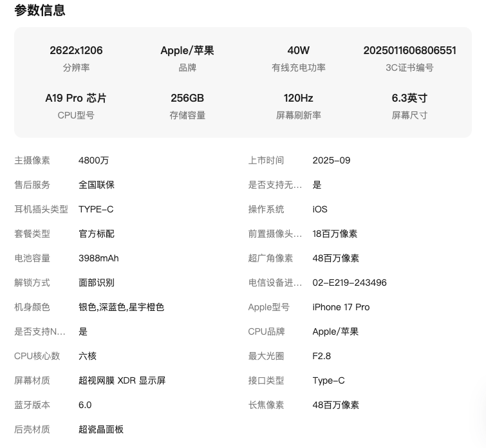
Task: Click the 2025-09 release date value
Action: pos(332,160)
